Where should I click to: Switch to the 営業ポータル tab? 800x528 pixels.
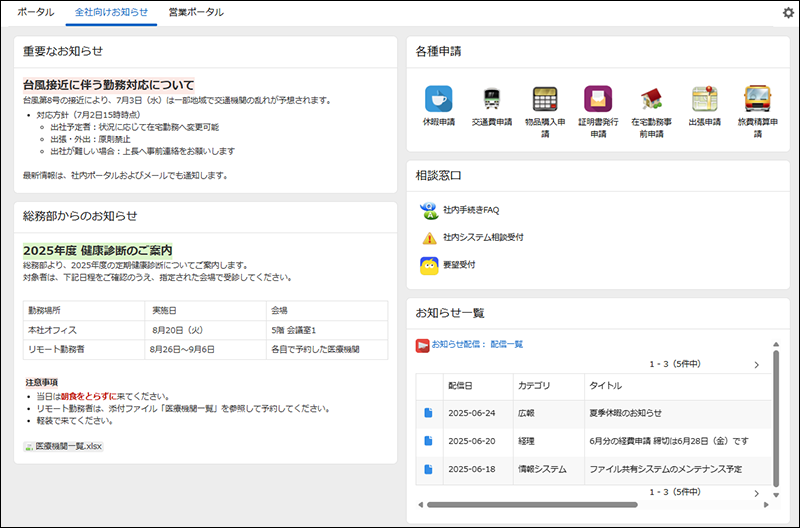[196, 12]
